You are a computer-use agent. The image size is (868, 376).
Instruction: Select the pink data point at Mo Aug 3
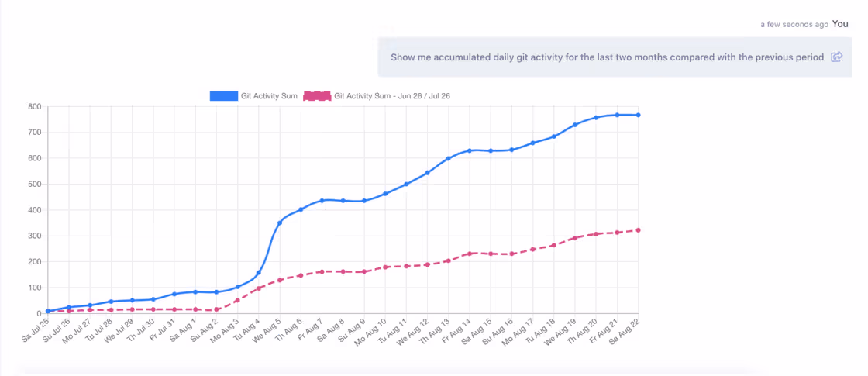tap(237, 301)
